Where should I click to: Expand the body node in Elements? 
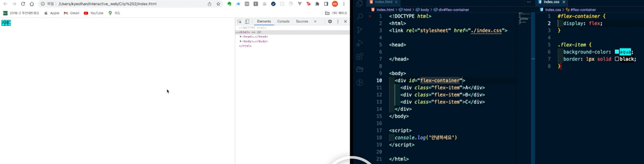(x=241, y=41)
